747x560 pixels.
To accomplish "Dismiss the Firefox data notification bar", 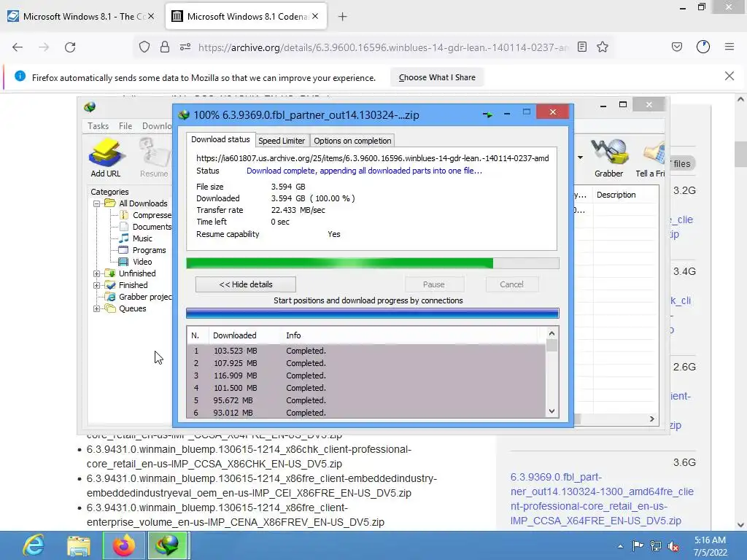I will point(729,76).
